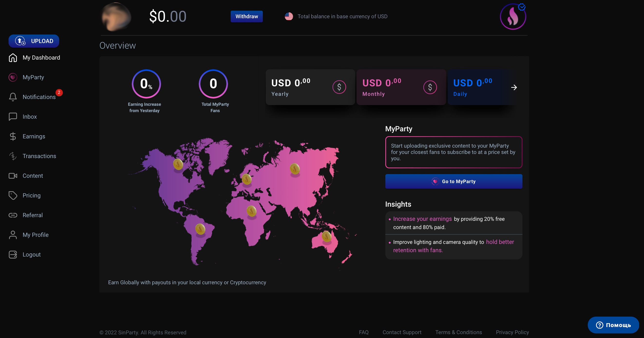Log out via Logout menu item

pyautogui.click(x=31, y=255)
